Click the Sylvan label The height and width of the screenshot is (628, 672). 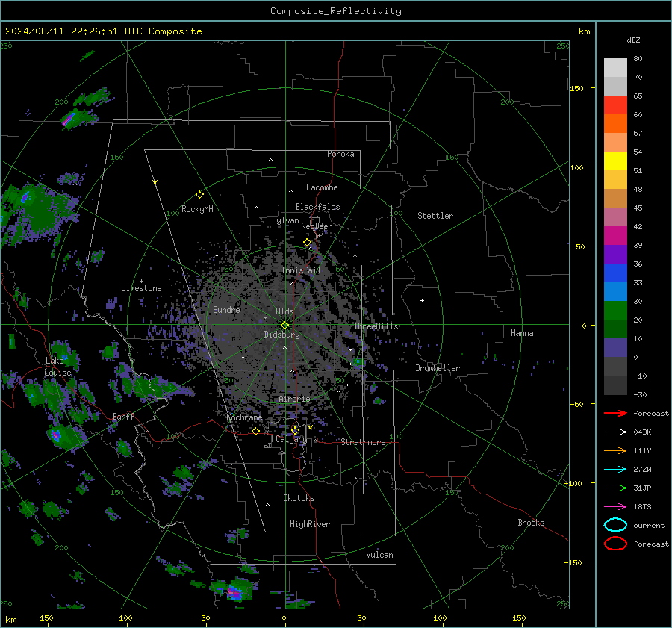[x=285, y=220]
